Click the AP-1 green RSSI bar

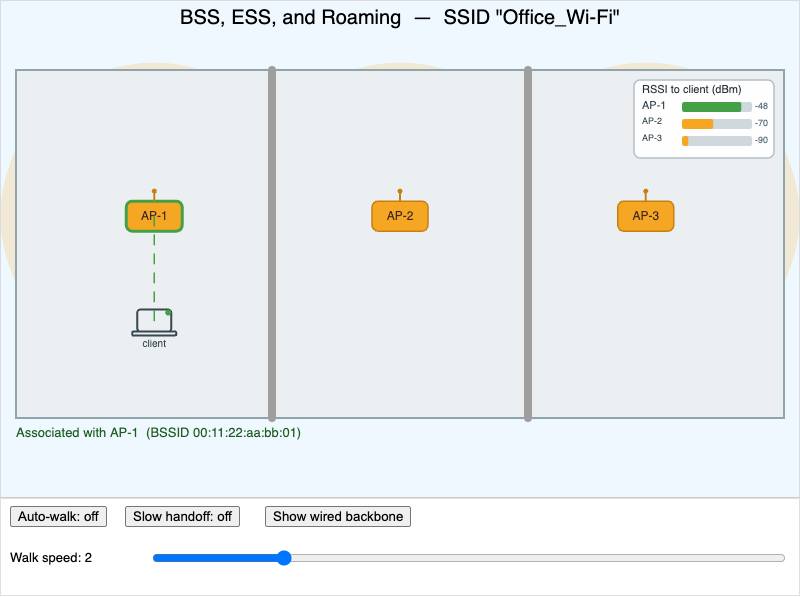pyautogui.click(x=711, y=107)
